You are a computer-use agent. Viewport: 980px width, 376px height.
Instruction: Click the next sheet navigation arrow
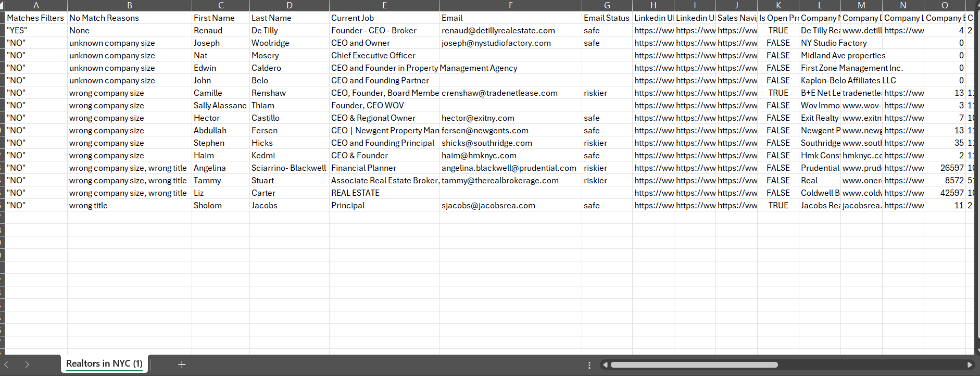click(27, 365)
